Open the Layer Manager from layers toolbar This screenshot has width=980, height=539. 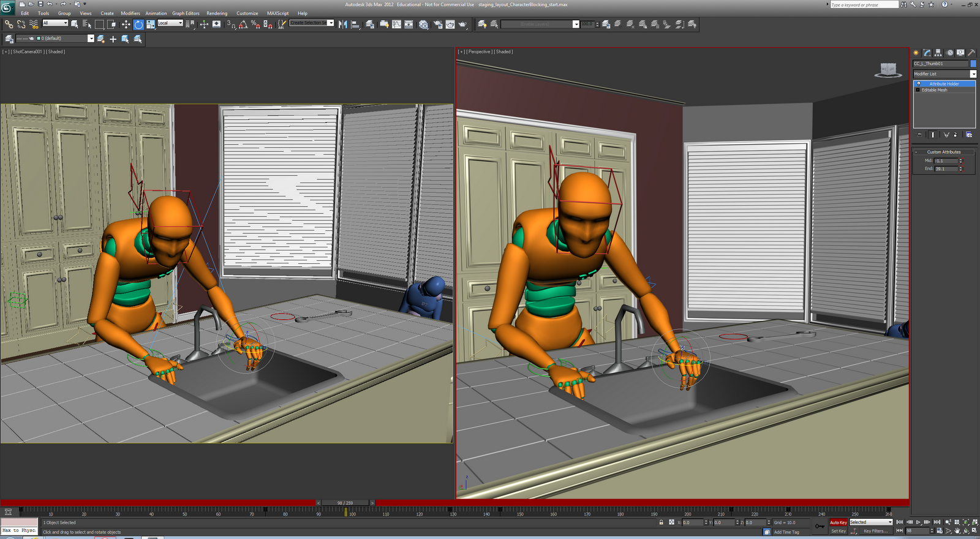click(x=9, y=39)
